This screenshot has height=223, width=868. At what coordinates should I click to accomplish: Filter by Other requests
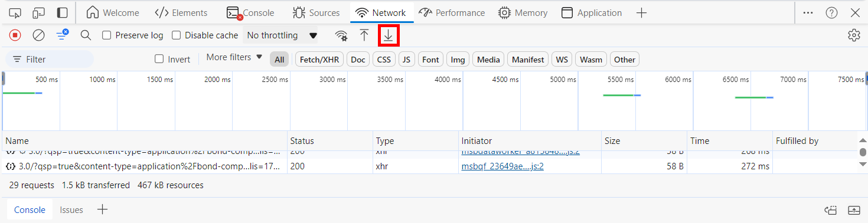pyautogui.click(x=625, y=59)
